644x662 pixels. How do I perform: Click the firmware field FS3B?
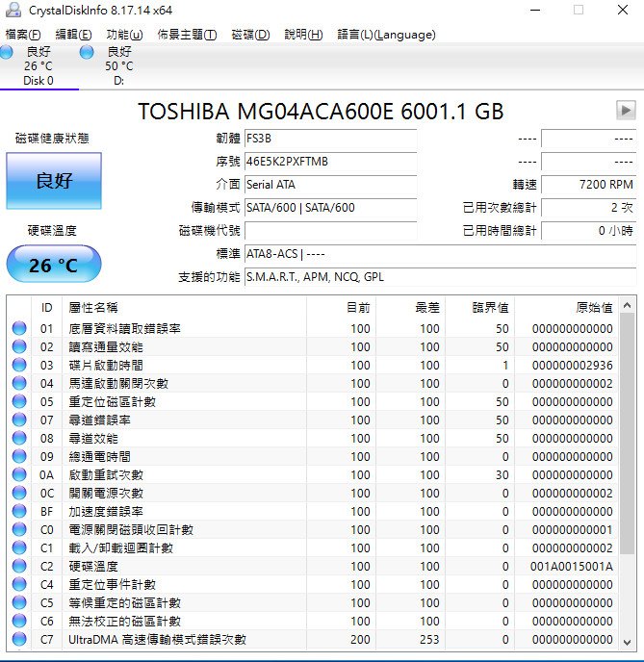[x=330, y=139]
